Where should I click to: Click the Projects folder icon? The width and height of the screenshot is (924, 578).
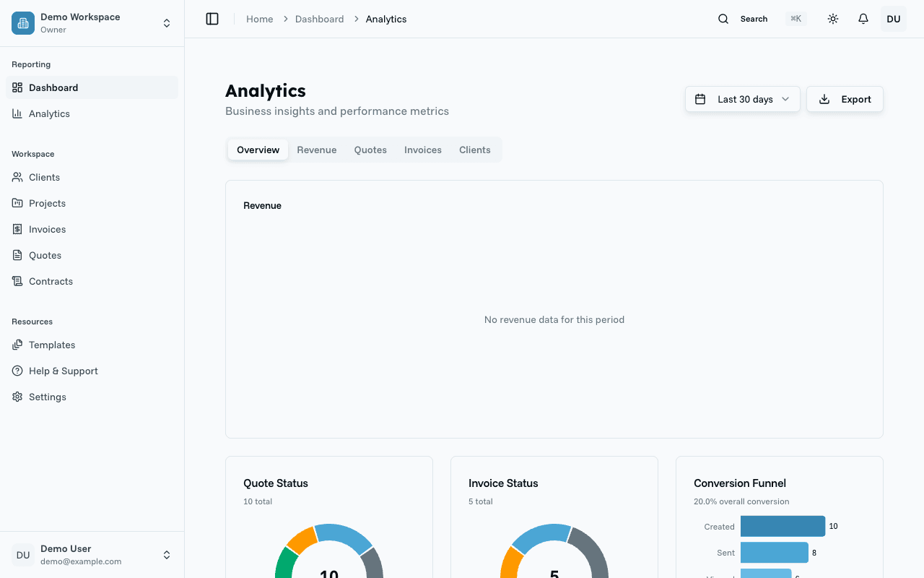coord(17,203)
